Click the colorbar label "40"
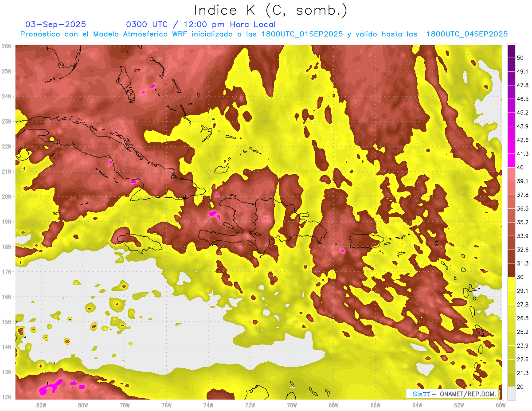 pyautogui.click(x=521, y=168)
